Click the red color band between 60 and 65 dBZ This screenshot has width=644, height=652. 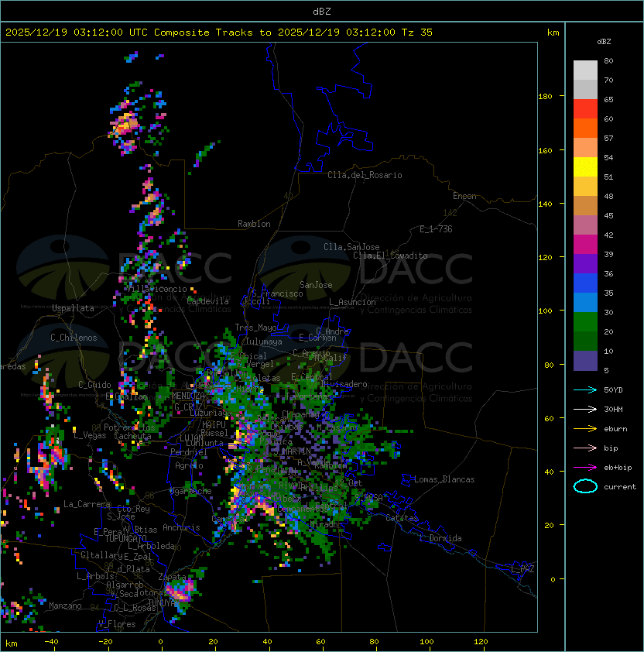click(585, 109)
